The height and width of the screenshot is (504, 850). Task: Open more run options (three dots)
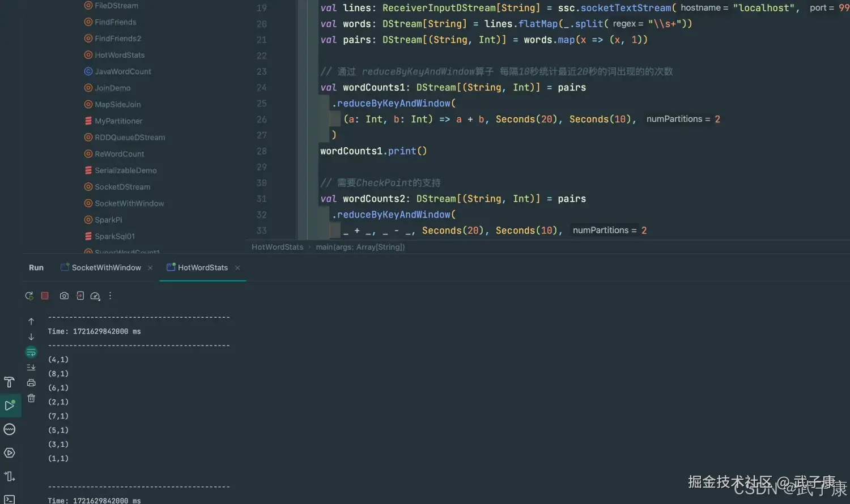pyautogui.click(x=110, y=296)
